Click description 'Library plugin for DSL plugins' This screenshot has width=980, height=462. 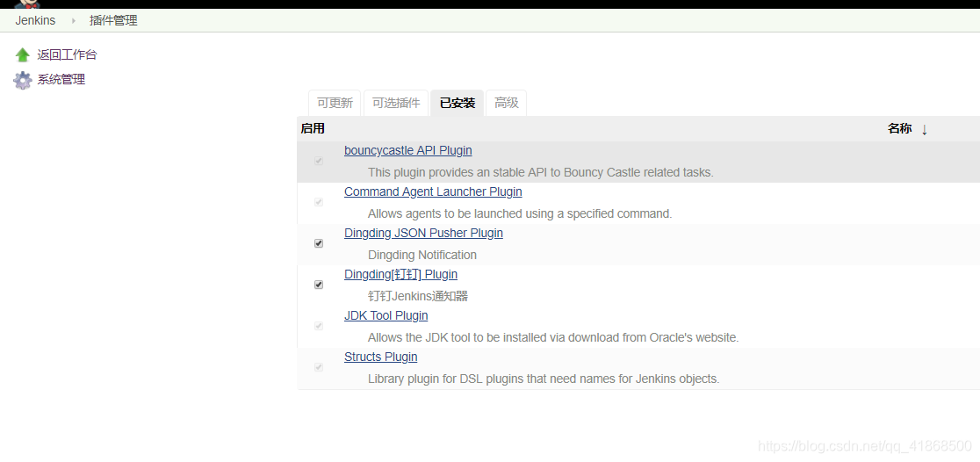(544, 379)
